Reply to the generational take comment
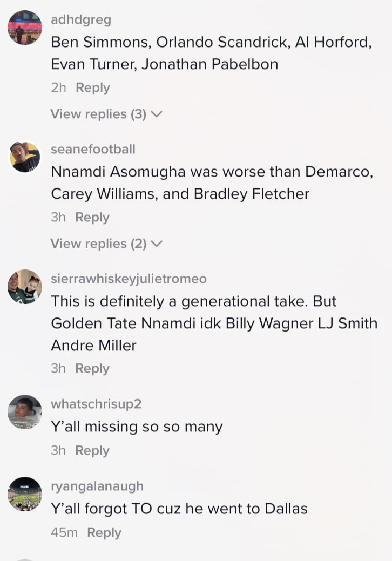The image size is (392, 561). pyautogui.click(x=92, y=368)
